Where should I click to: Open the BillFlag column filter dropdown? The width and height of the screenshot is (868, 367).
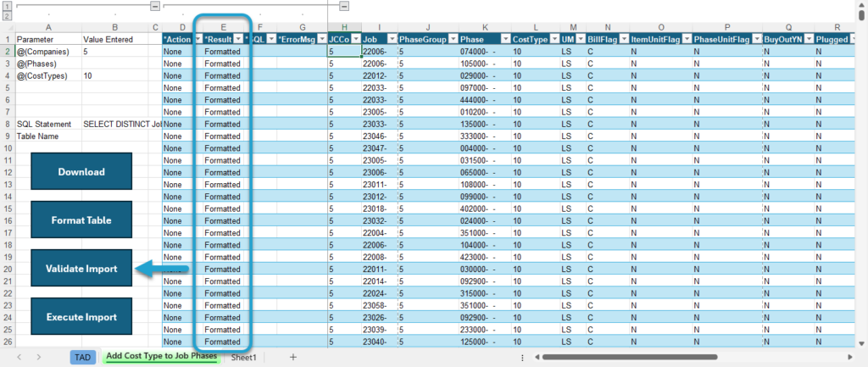[x=623, y=39]
